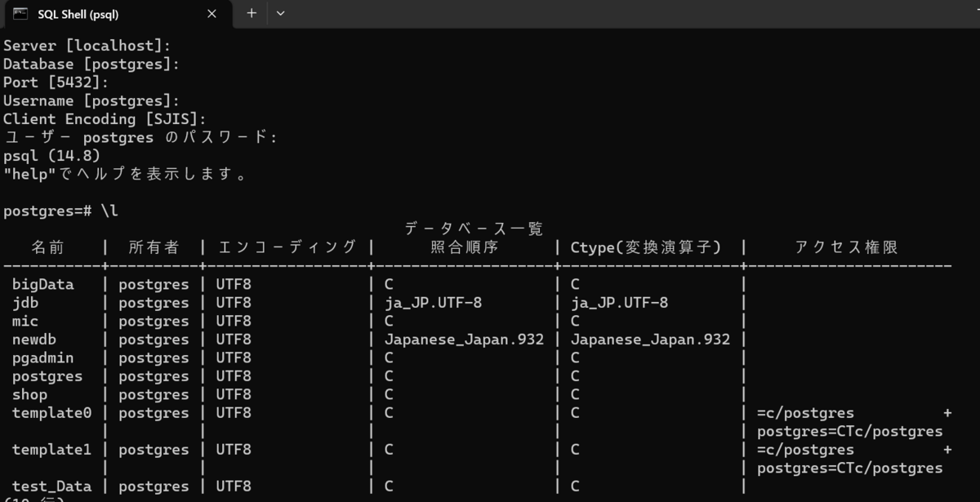The image size is (980, 502).
Task: Click the Server [localhost]: line
Action: click(73, 45)
